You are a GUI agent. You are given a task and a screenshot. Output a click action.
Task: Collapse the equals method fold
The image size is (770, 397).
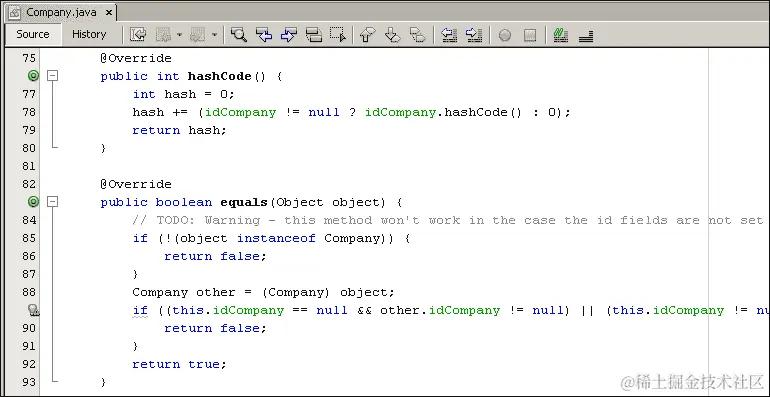52,201
